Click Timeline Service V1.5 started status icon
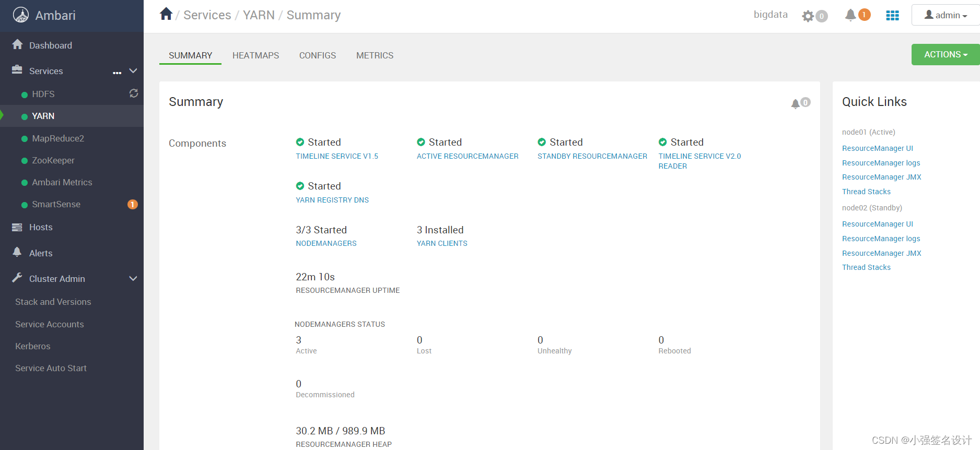This screenshot has height=450, width=980. coord(300,142)
